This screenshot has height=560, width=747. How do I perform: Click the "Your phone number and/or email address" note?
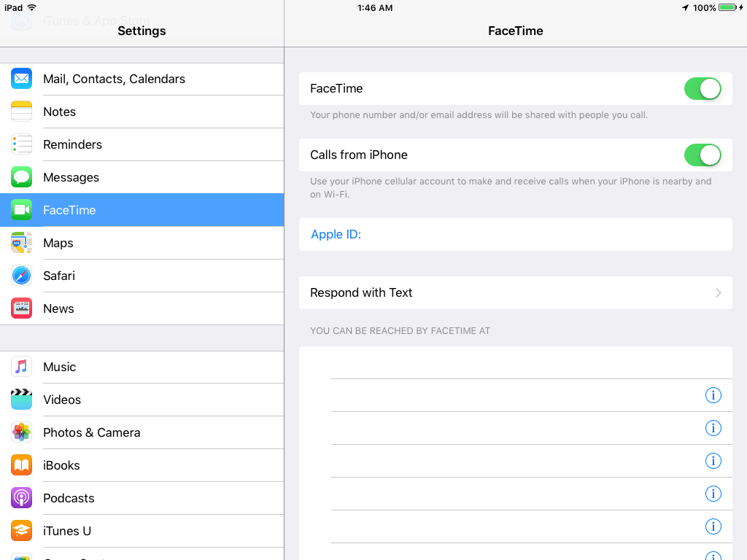pyautogui.click(x=479, y=114)
